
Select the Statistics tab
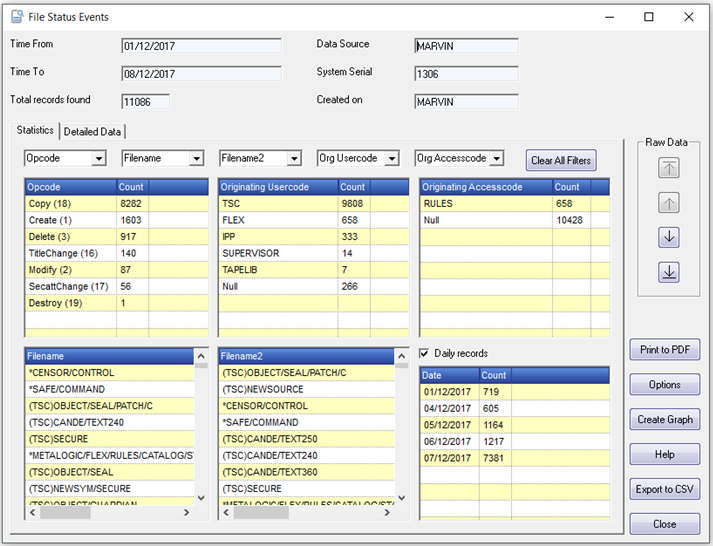click(x=35, y=130)
